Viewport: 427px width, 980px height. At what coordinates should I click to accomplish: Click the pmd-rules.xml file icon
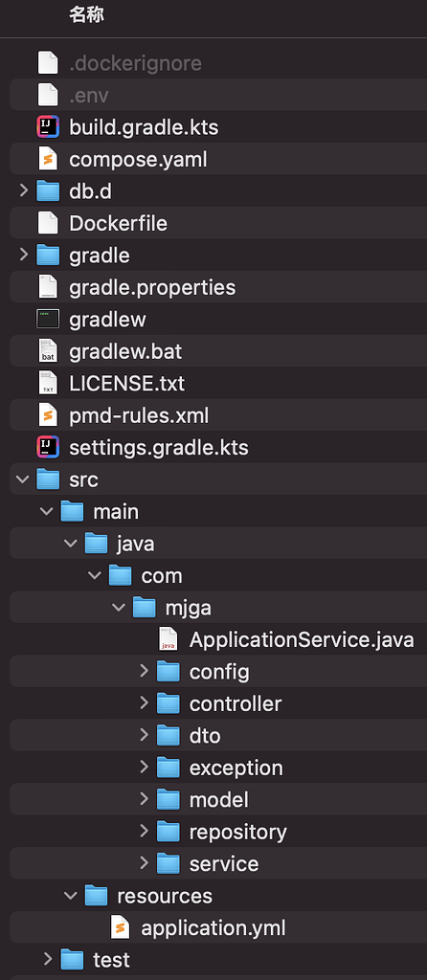point(48,415)
